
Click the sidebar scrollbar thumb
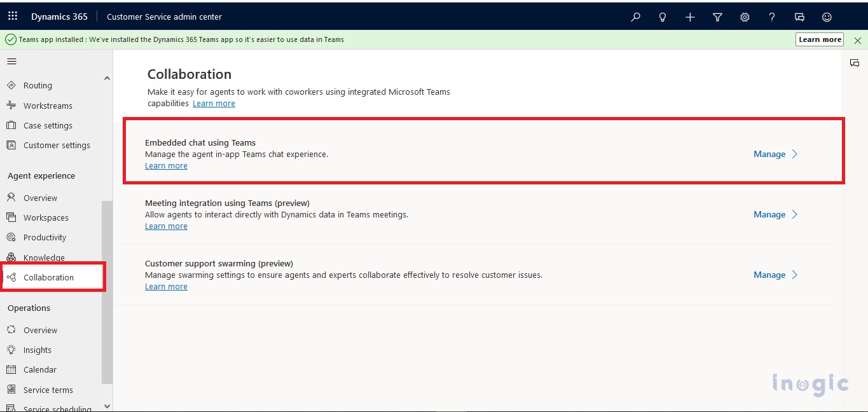coord(107,292)
